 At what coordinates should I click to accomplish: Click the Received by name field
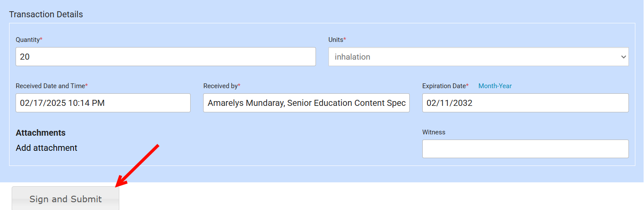tap(306, 103)
